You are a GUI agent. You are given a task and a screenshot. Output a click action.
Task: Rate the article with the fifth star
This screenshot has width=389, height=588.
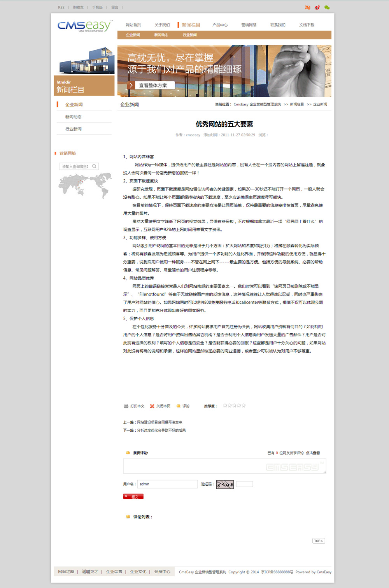[x=244, y=406]
